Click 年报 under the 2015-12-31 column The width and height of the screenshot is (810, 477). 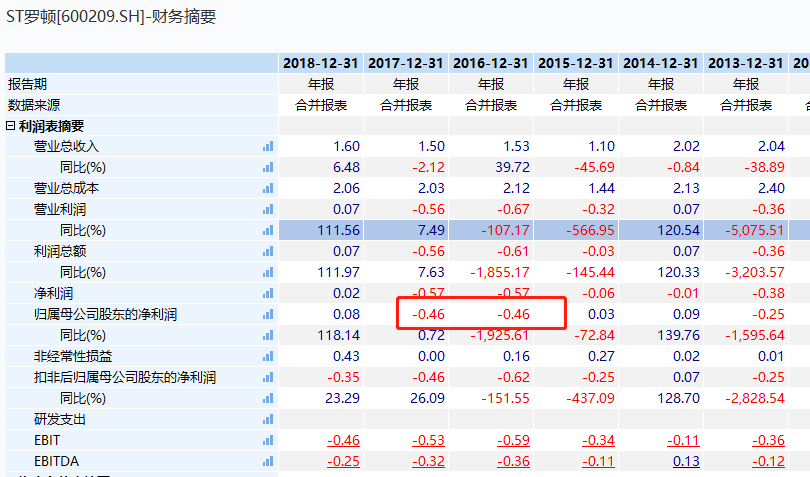coord(576,84)
